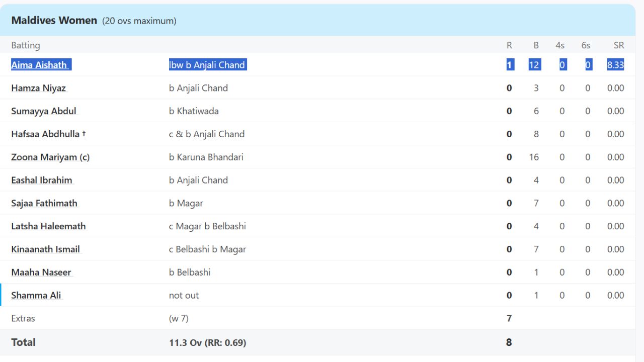Click the SR column header
Image resolution: width=644 pixels, height=362 pixels.
[618, 45]
